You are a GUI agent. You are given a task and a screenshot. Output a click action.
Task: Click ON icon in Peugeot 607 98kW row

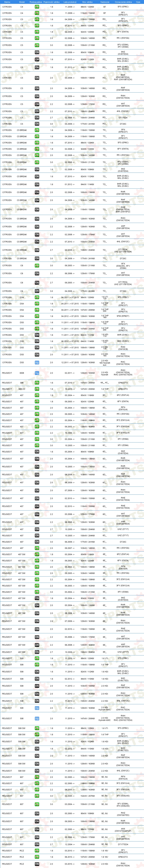(x=37, y=829)
